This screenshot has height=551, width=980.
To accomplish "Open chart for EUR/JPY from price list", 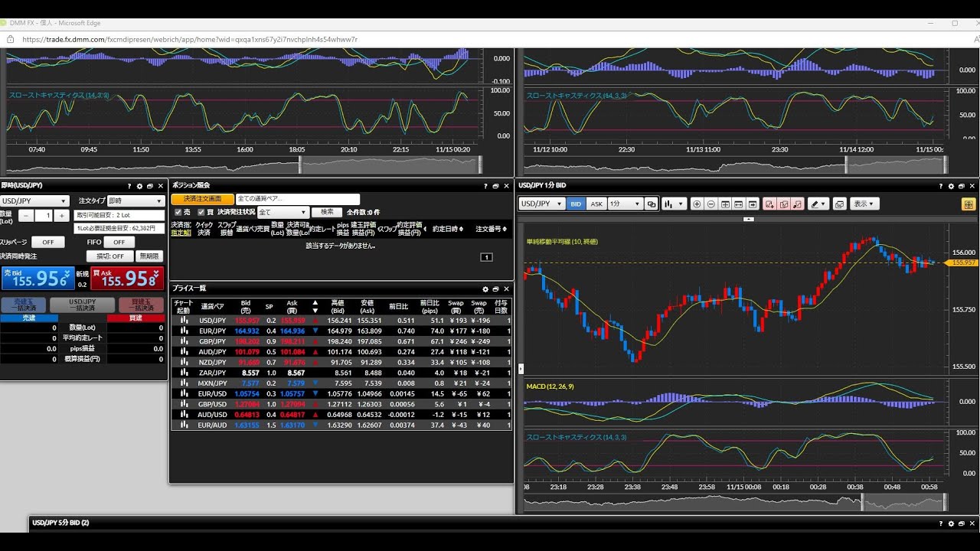I will coord(184,331).
